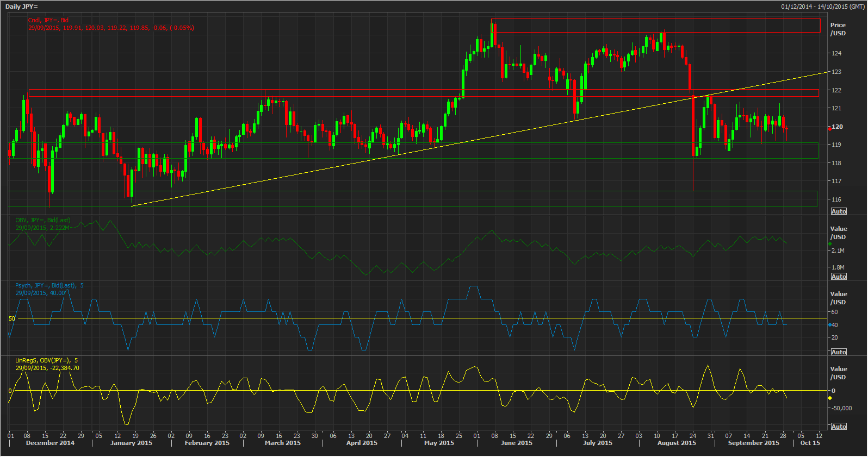Click the 123 price axis label

click(x=836, y=72)
